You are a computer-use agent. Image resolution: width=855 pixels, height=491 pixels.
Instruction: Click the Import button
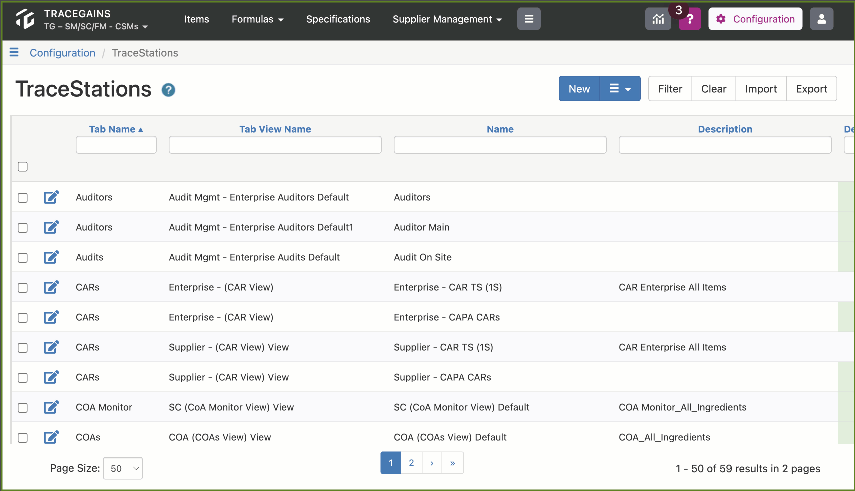pyautogui.click(x=761, y=89)
